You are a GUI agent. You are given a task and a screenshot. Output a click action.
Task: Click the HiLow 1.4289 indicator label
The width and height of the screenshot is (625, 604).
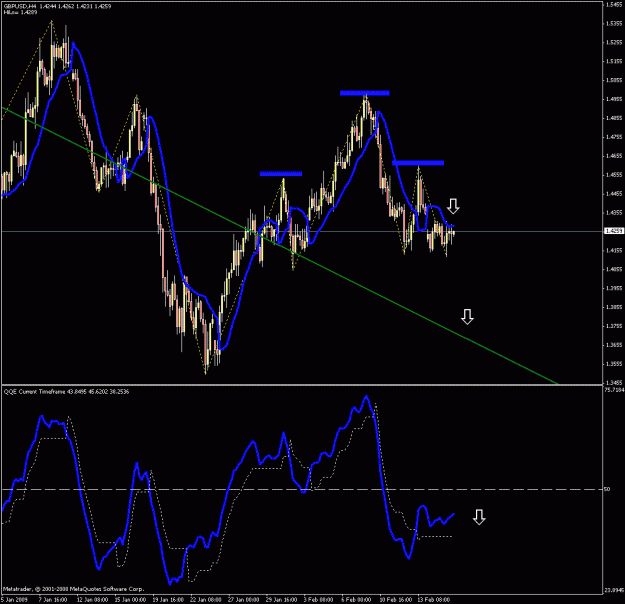(20, 12)
